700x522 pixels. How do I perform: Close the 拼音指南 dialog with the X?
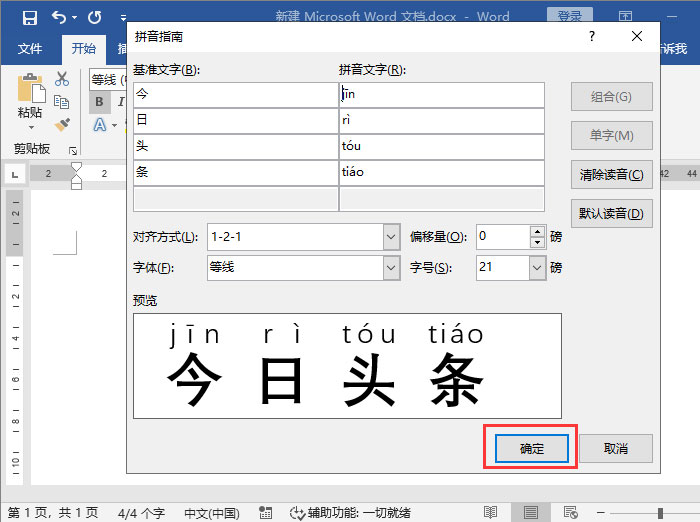point(637,36)
